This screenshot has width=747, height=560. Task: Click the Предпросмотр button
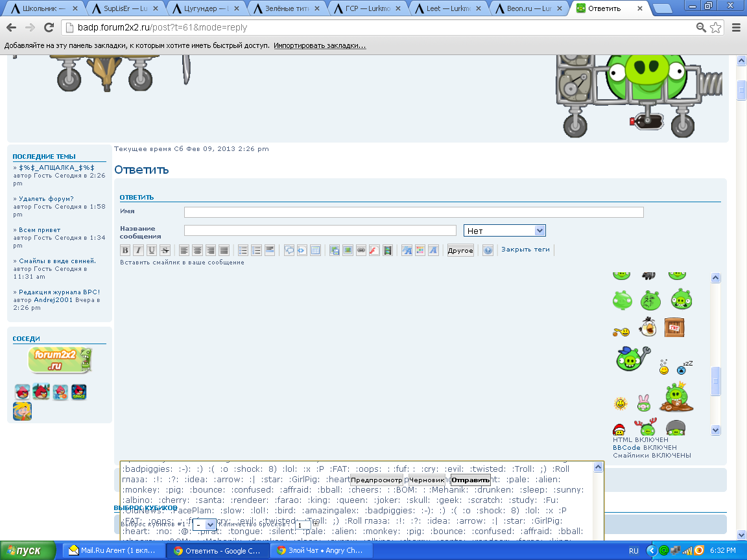pos(376,480)
